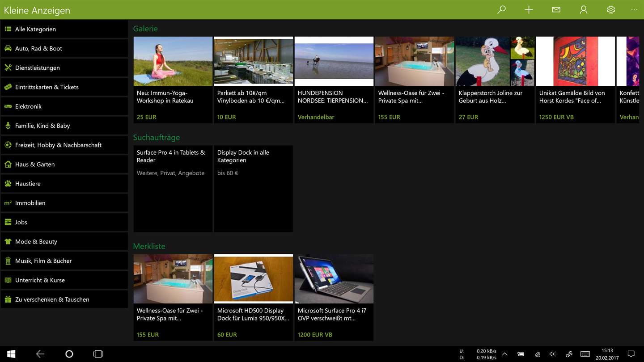Click the m² icon for Immobilien
Screen dimensions: 644x362
tap(8, 202)
